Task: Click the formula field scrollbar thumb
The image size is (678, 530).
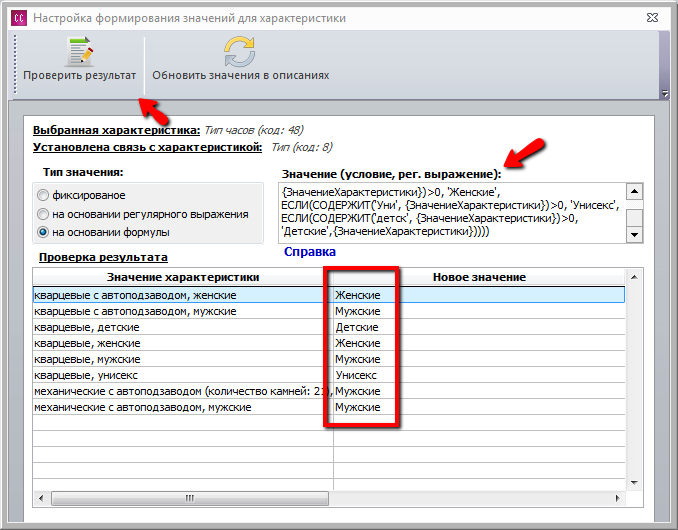Action: pyautogui.click(x=634, y=217)
